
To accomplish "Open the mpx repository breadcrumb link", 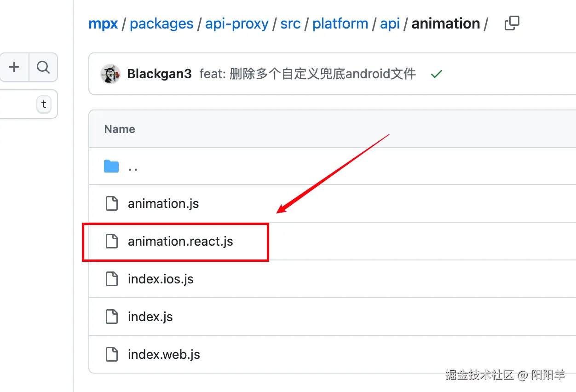I will click(103, 24).
